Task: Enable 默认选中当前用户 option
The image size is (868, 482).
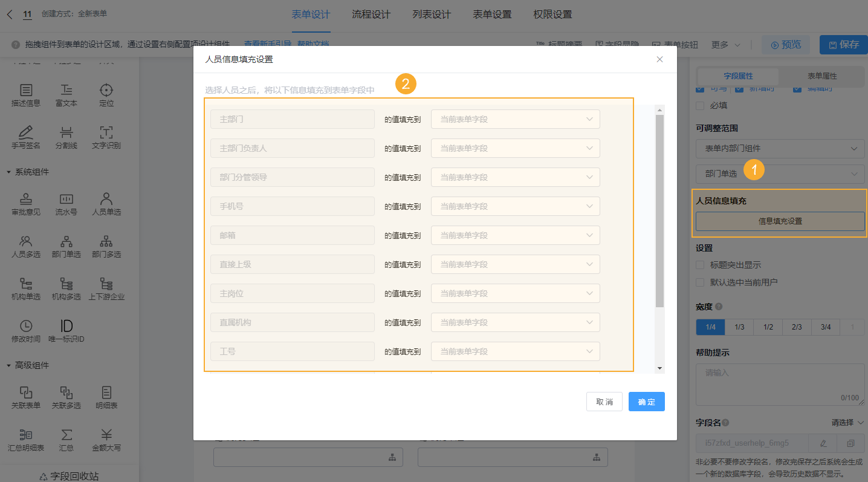Action: [700, 281]
